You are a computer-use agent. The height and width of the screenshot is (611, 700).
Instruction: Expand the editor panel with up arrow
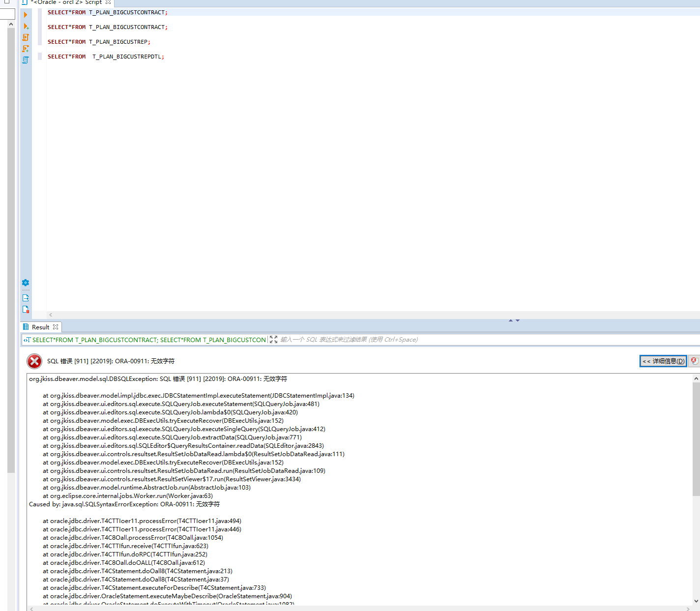[510, 320]
